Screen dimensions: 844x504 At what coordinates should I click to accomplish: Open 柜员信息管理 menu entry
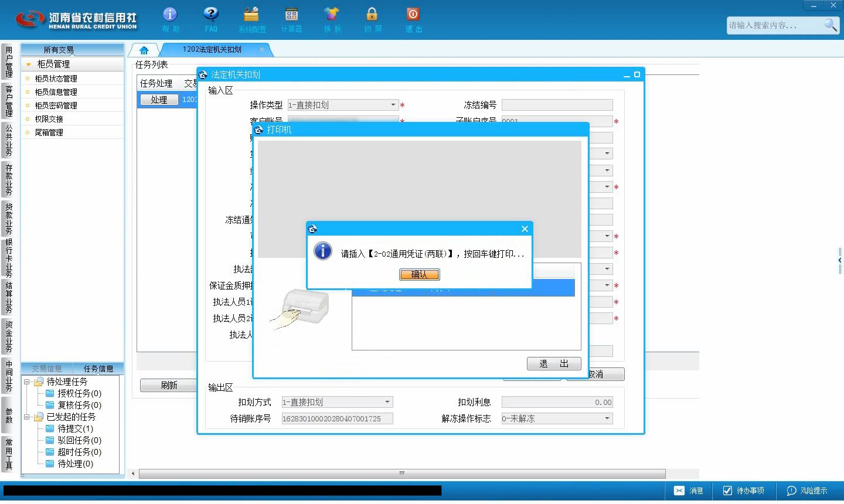[x=56, y=92]
